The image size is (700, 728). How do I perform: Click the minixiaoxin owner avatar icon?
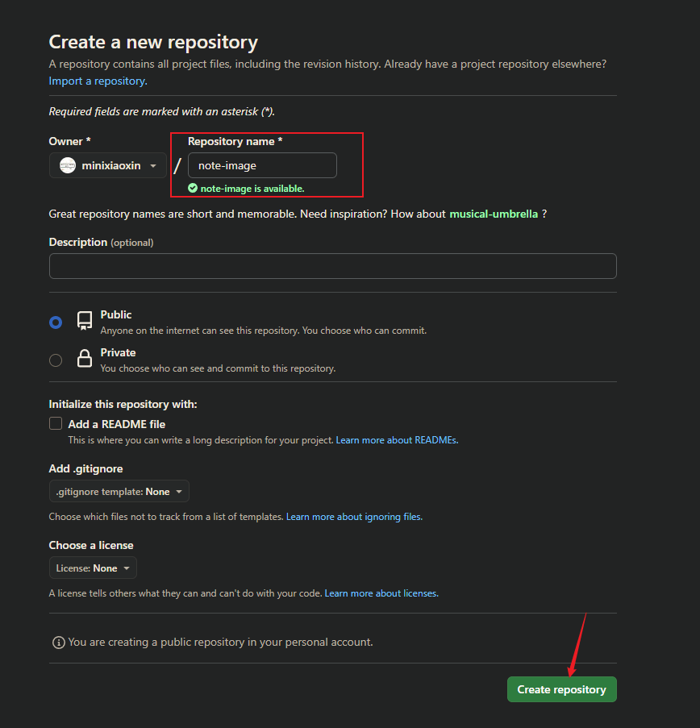[x=68, y=165]
